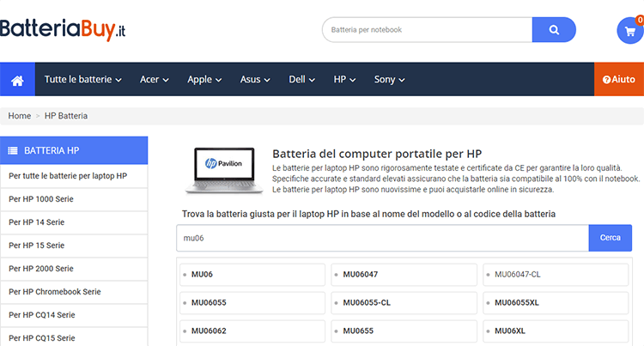Expand the Apple brand dropdown
This screenshot has width=644, height=346.
(x=204, y=79)
